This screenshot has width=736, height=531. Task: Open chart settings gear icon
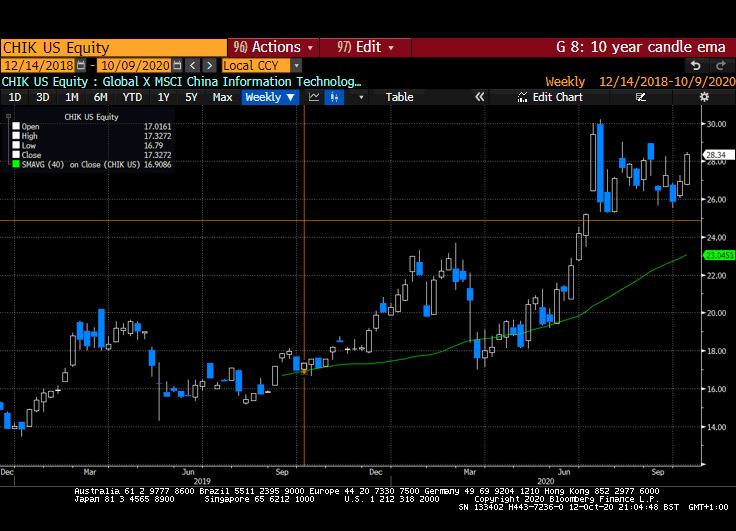click(x=704, y=97)
